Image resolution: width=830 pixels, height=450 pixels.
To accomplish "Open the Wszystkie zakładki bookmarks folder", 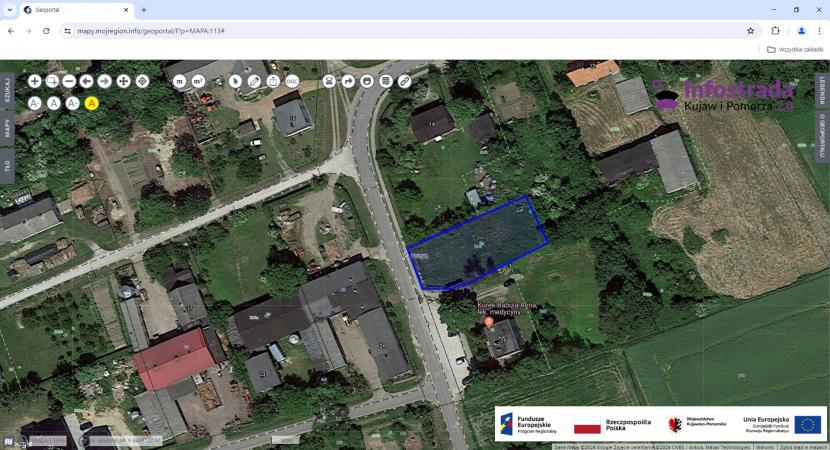I will pyautogui.click(x=795, y=49).
